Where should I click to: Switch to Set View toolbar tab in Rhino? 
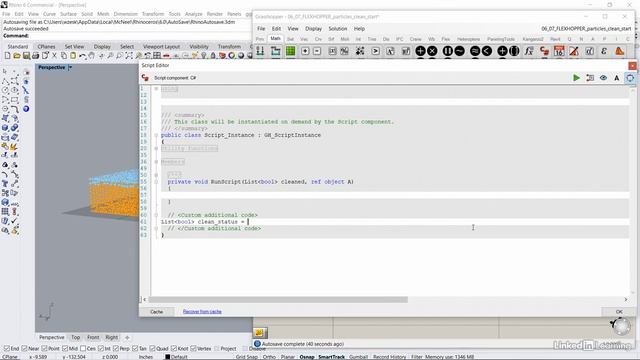[74, 47]
